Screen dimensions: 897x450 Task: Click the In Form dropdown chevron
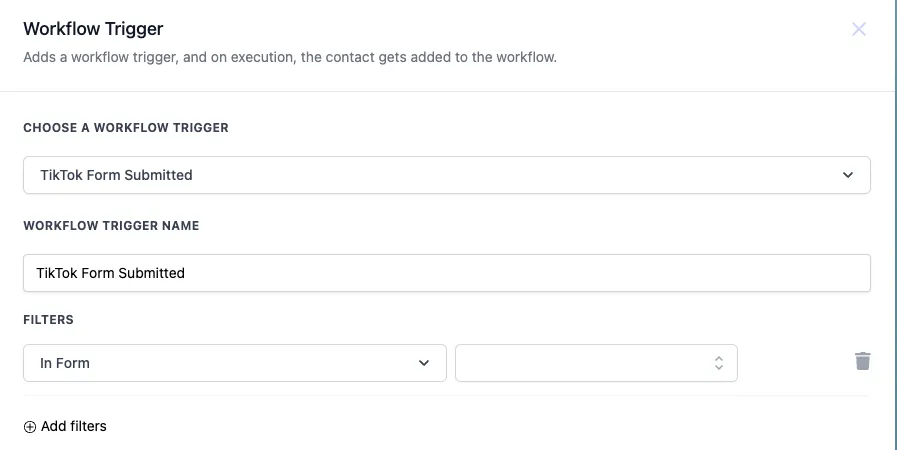424,363
